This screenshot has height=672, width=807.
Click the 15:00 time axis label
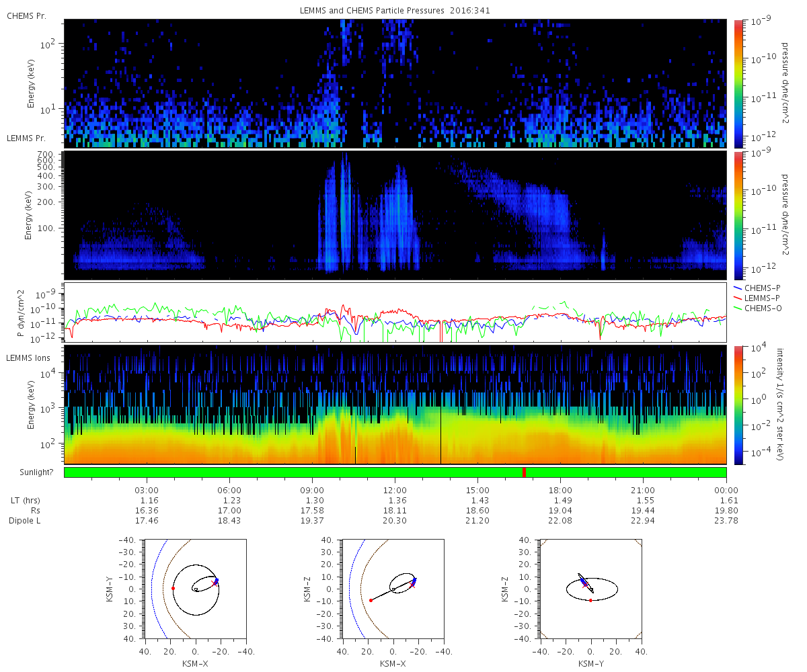477,490
